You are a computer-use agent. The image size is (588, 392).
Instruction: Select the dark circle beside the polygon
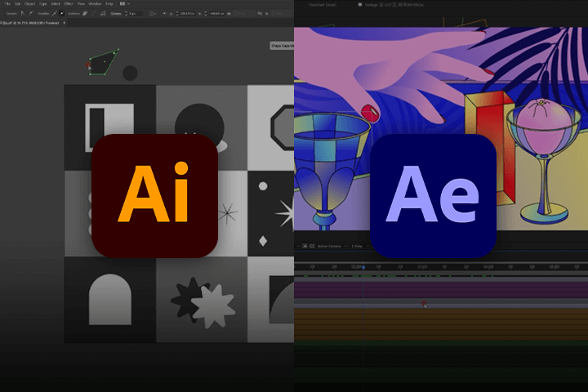pyautogui.click(x=130, y=73)
